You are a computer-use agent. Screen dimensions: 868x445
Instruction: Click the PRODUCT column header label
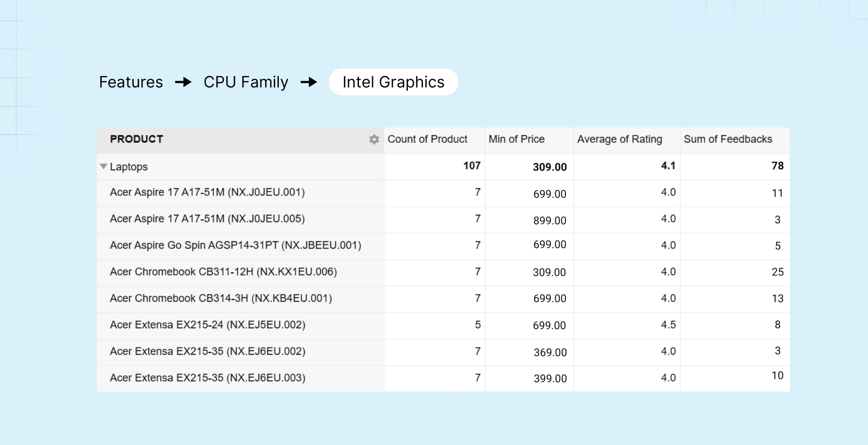136,139
